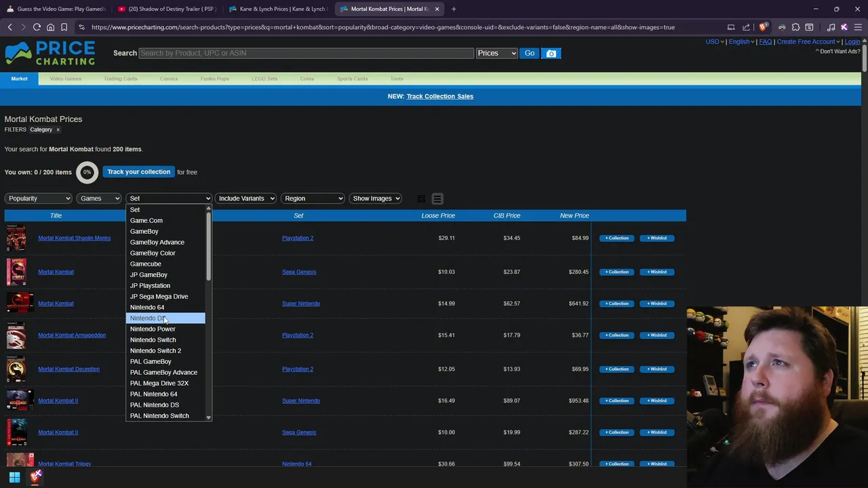The width and height of the screenshot is (868, 488).
Task: Open the Video Games nav tab
Action: (65, 79)
